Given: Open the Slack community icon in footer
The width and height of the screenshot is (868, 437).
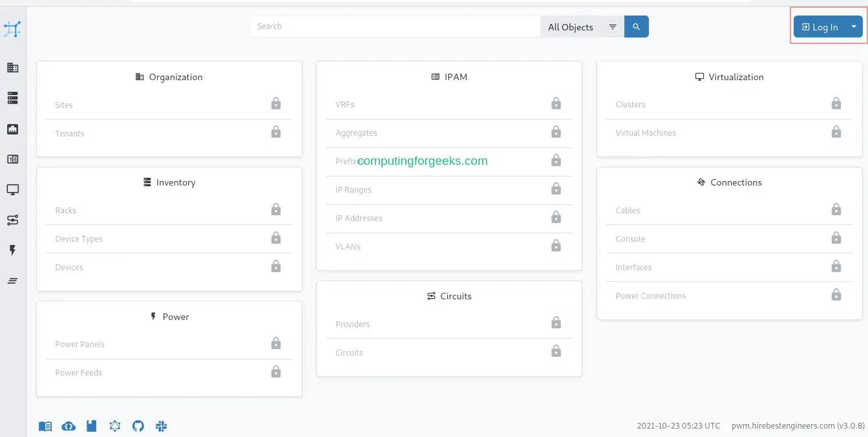Looking at the screenshot, I should (x=161, y=426).
